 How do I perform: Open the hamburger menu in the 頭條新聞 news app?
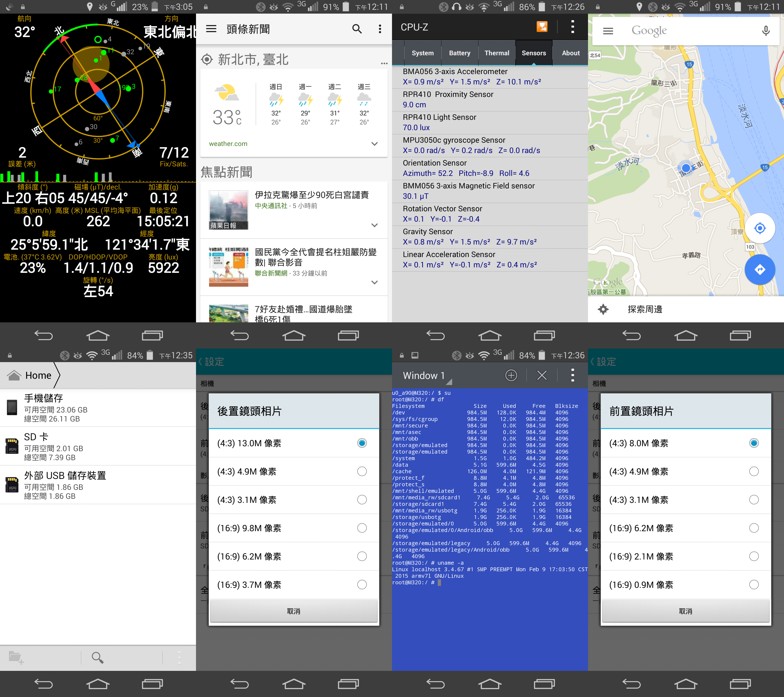point(211,29)
